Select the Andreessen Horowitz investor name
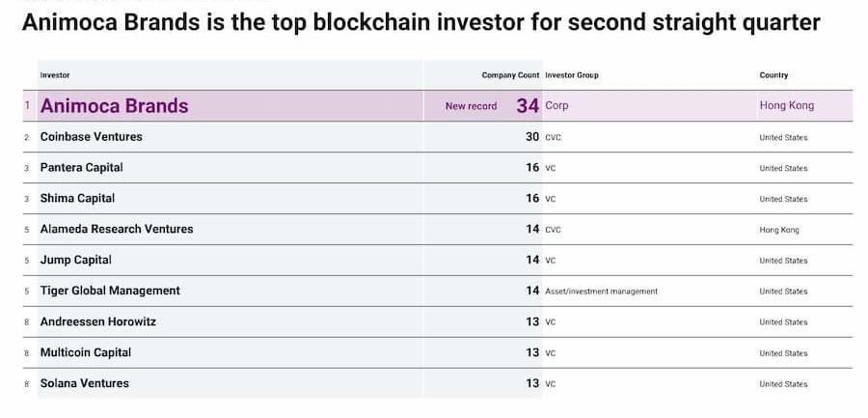The width and height of the screenshot is (868, 418). pyautogui.click(x=97, y=322)
